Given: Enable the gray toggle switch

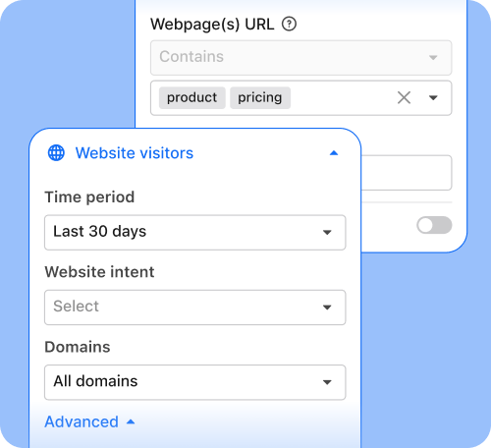Looking at the screenshot, I should (434, 225).
